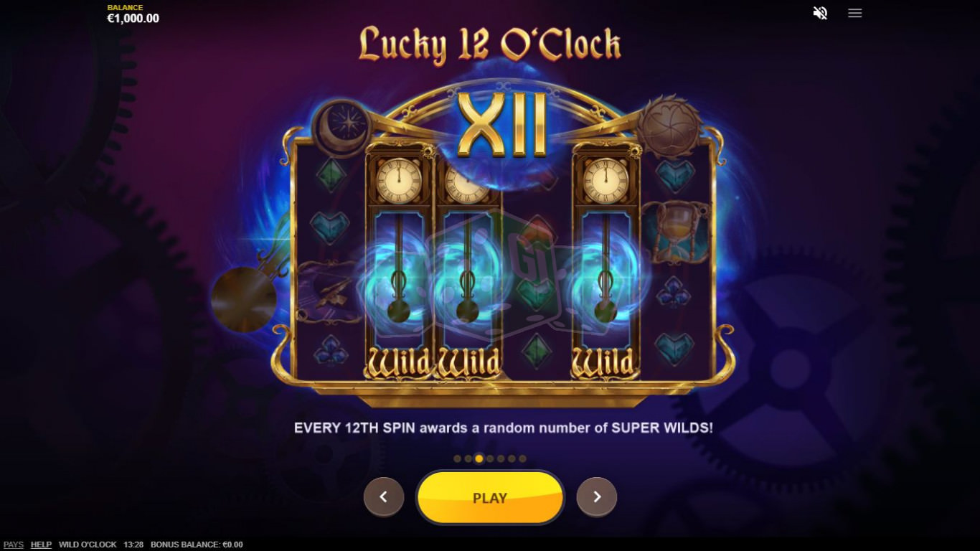The width and height of the screenshot is (980, 551).
Task: Click the bronze flower medallion
Action: click(669, 126)
